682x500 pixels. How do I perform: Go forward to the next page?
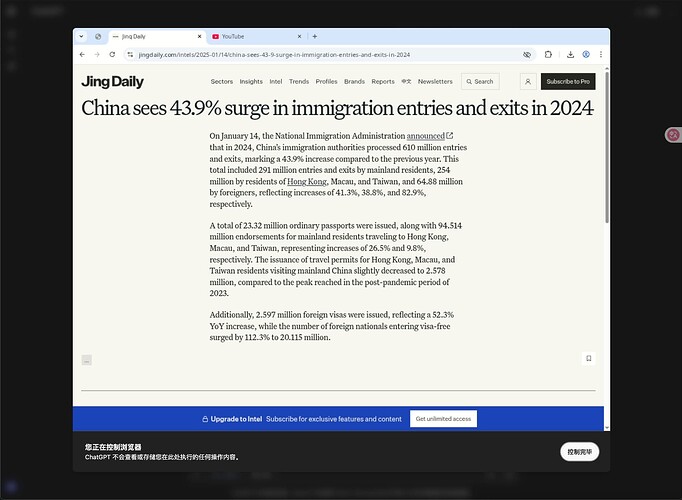[x=97, y=55]
